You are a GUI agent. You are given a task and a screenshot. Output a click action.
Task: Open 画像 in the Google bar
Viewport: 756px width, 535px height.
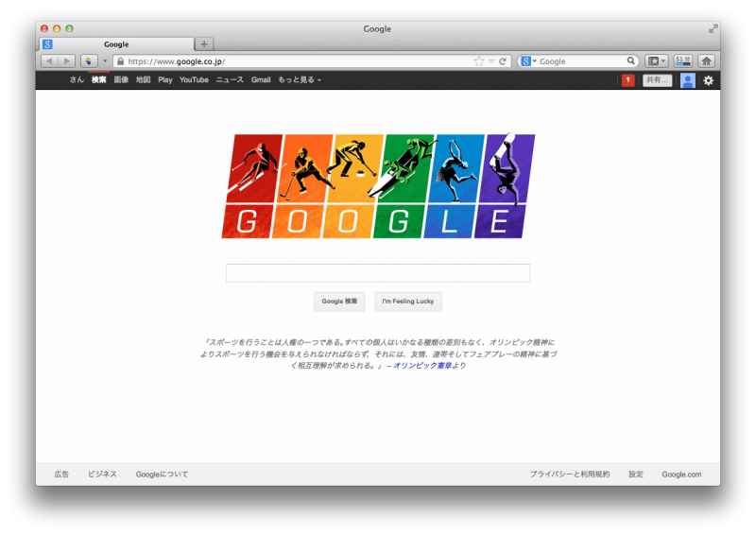click(x=121, y=79)
